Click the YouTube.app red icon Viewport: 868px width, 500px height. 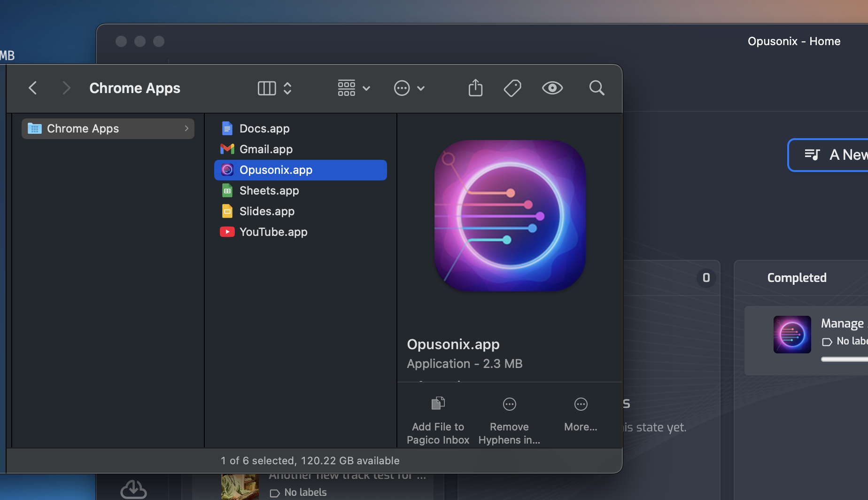pos(227,232)
